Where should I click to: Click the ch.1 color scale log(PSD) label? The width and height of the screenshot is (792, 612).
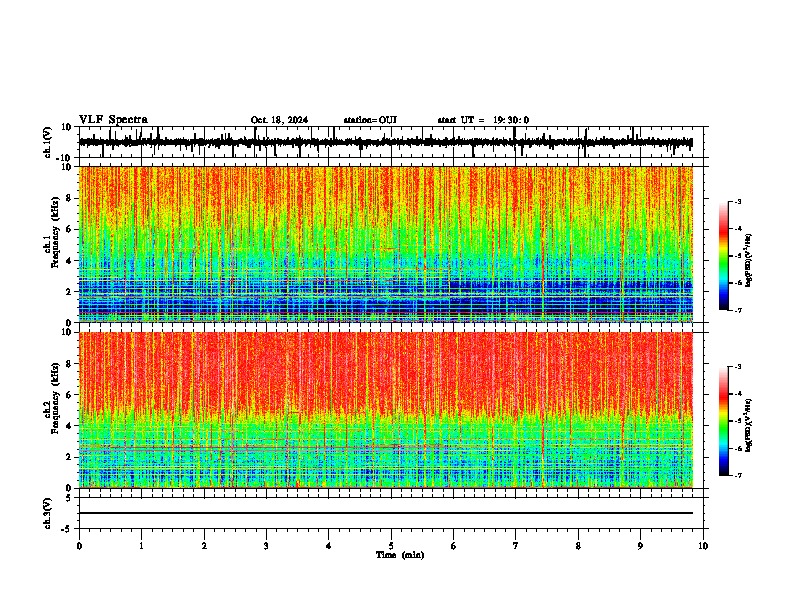pos(749,261)
